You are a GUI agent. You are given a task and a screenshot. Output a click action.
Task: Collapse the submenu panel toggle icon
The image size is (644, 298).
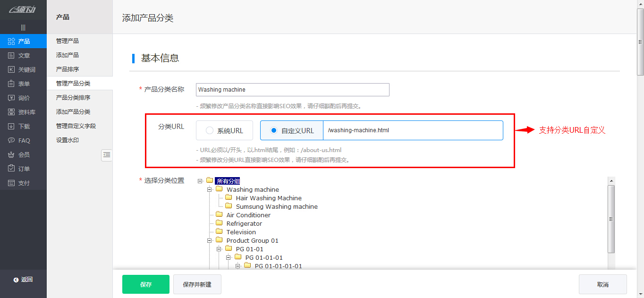[x=107, y=155]
